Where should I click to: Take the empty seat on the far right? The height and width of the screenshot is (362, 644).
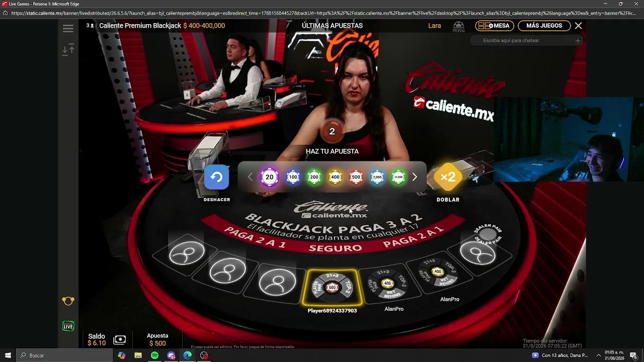pyautogui.click(x=477, y=253)
